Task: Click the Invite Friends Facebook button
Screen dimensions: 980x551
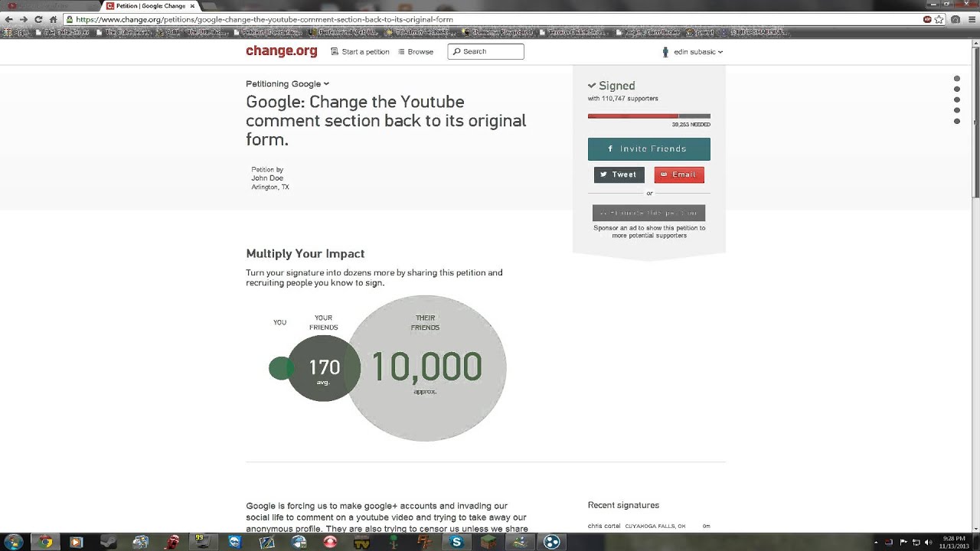Action: tap(648, 148)
